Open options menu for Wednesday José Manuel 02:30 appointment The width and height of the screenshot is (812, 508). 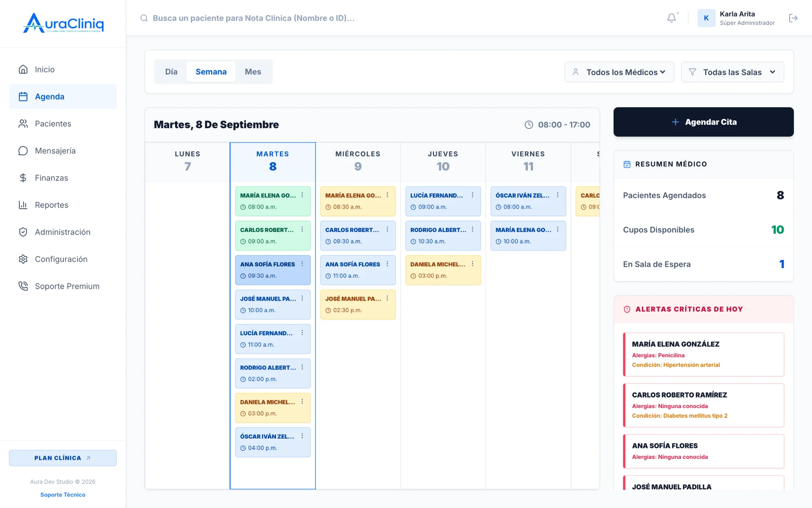point(387,298)
